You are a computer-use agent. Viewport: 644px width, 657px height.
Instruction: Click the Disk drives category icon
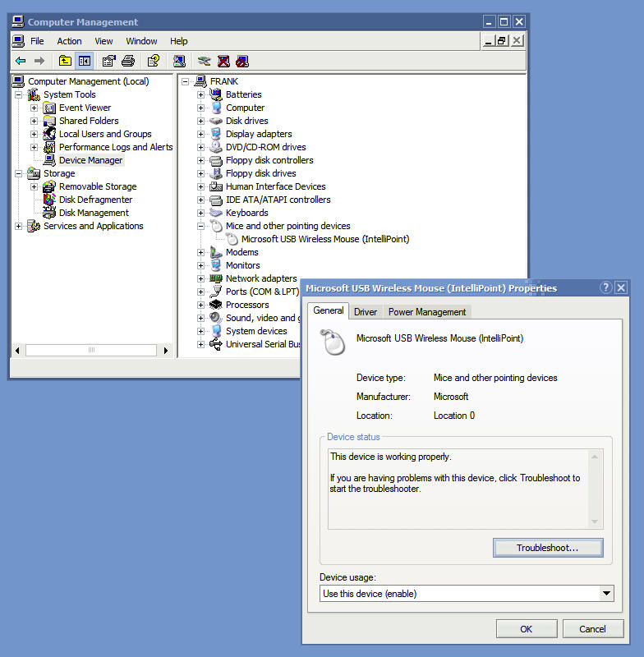coord(216,121)
